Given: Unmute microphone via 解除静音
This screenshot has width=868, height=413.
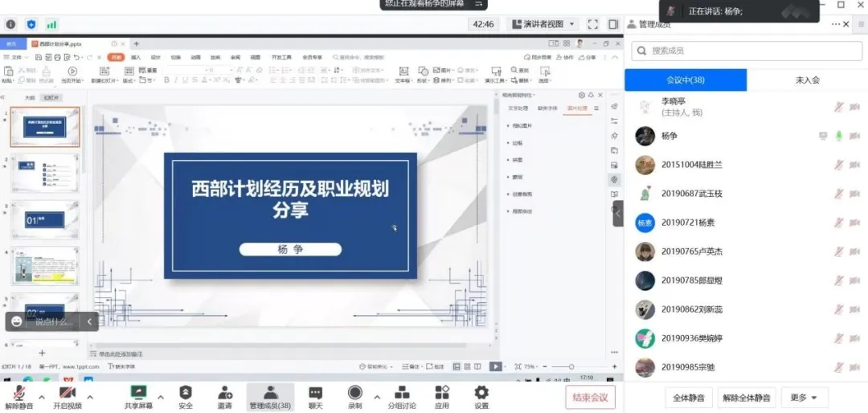Looking at the screenshot, I should [x=19, y=396].
